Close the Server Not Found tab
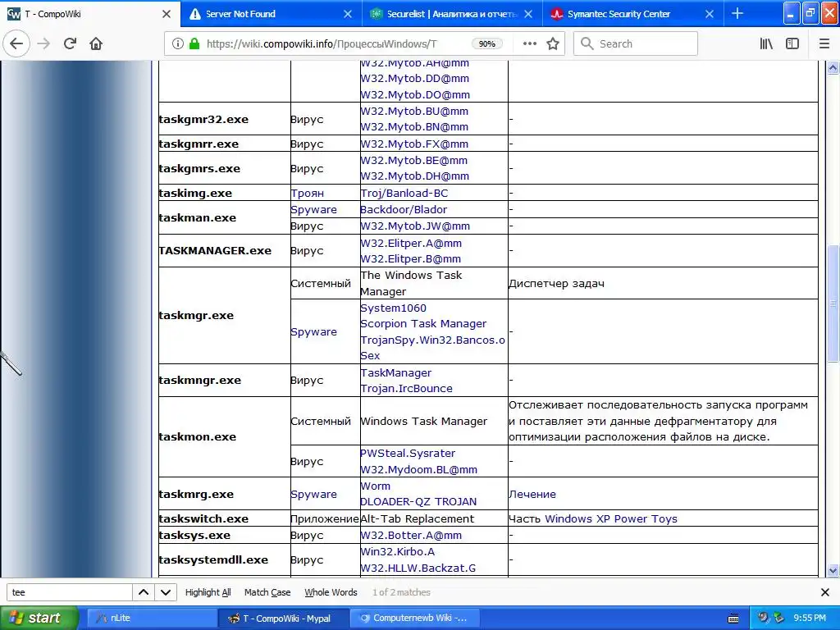The image size is (840, 630). pyautogui.click(x=348, y=14)
